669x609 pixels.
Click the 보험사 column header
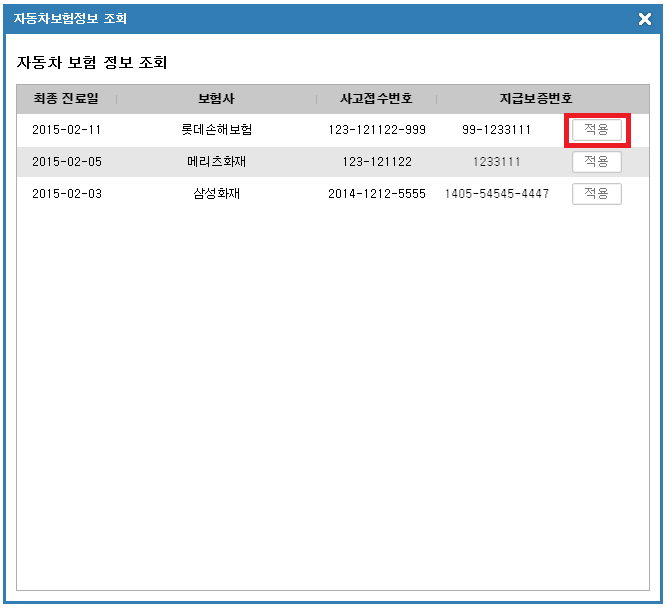[216, 99]
